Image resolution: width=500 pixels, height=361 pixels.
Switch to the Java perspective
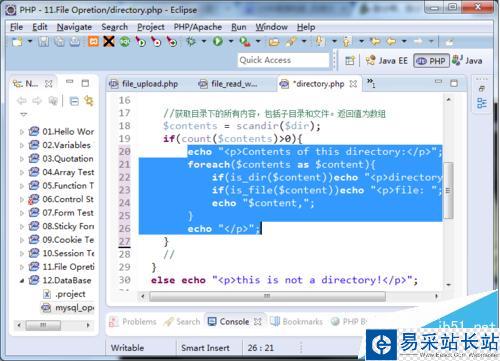tap(467, 61)
